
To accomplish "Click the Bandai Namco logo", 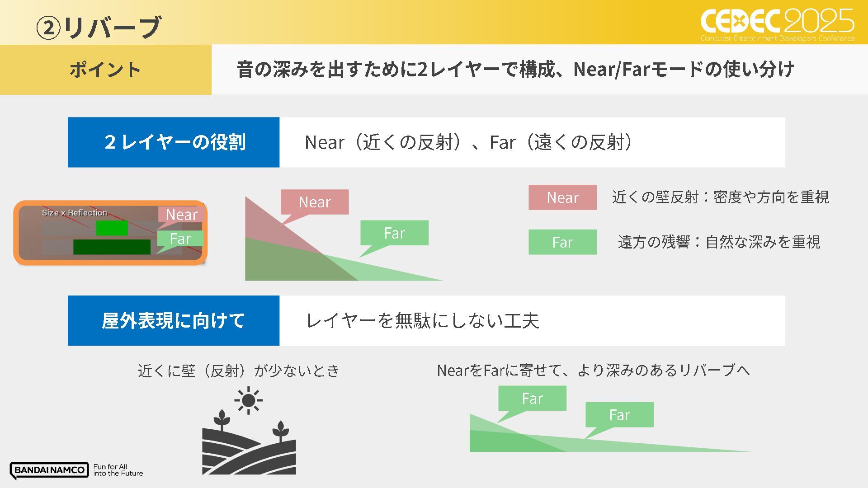I will tap(49, 470).
